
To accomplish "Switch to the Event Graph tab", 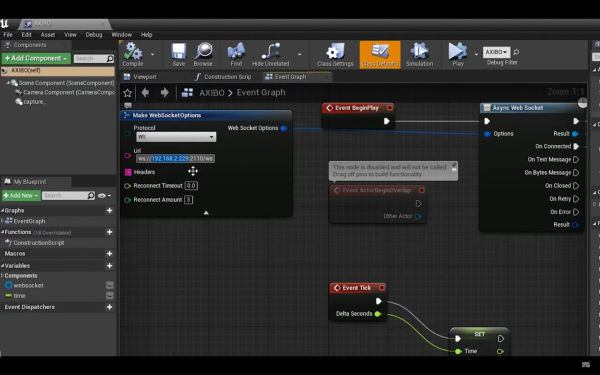I will pyautogui.click(x=297, y=77).
